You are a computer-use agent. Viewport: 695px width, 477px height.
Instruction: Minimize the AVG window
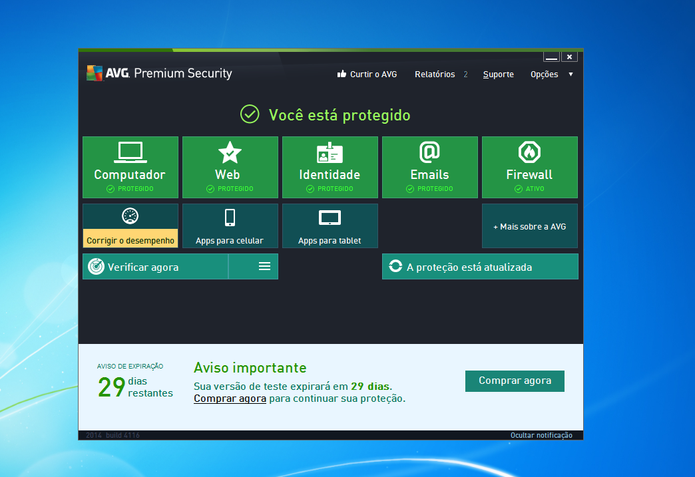[x=551, y=57]
